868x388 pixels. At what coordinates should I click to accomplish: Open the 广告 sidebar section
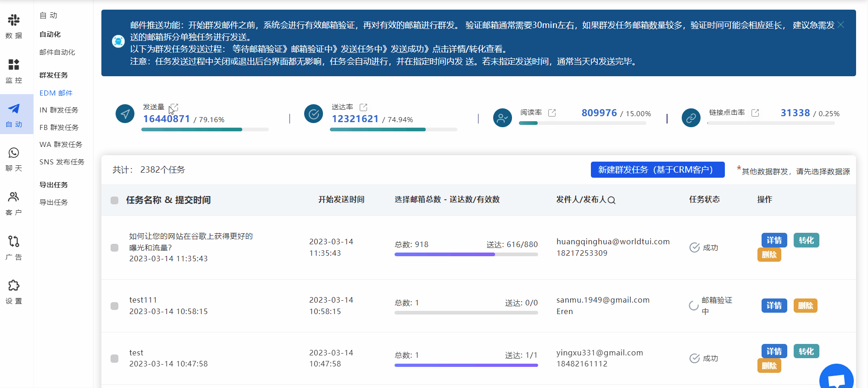(x=14, y=248)
